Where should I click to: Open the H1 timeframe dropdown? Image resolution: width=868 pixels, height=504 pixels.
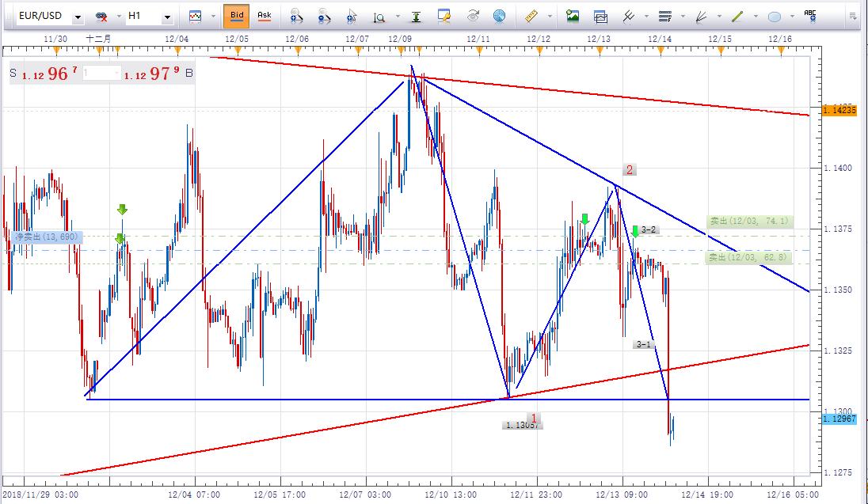166,17
